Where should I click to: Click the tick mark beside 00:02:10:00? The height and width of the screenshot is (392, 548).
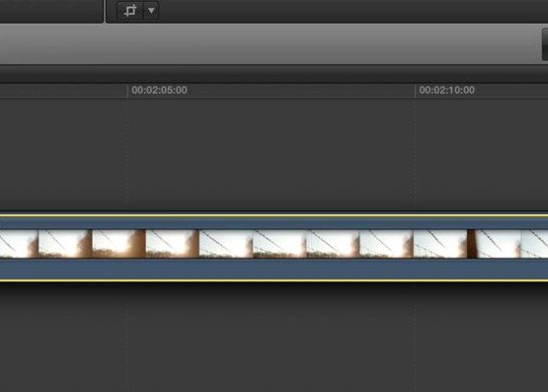[415, 91]
